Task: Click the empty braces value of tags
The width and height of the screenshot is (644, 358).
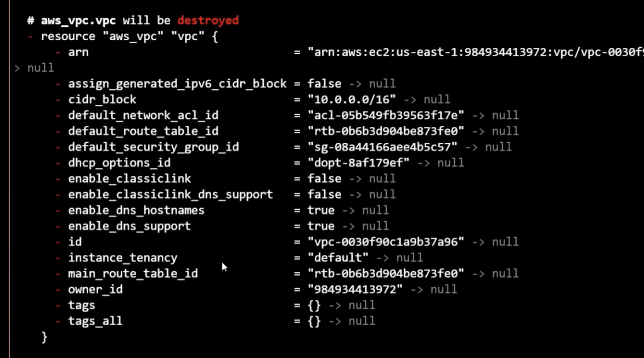Action: (x=314, y=305)
